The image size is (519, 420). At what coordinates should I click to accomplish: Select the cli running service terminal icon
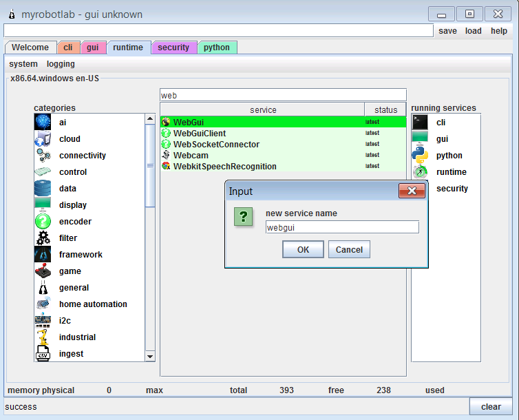(x=420, y=122)
